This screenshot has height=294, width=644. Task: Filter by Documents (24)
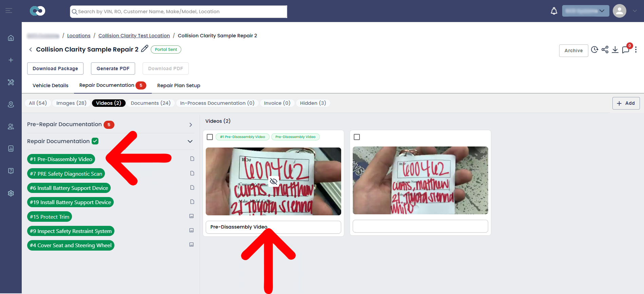(x=151, y=103)
